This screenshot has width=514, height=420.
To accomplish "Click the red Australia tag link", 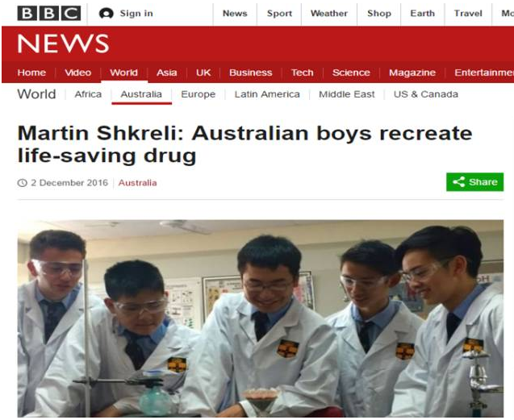I will 137,183.
